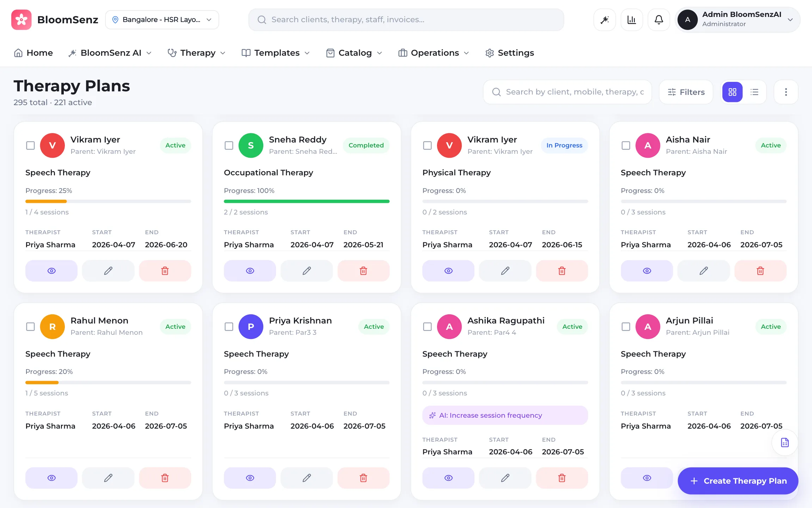
Task: Tick Rahul Menon's plan checkbox
Action: coord(30,327)
